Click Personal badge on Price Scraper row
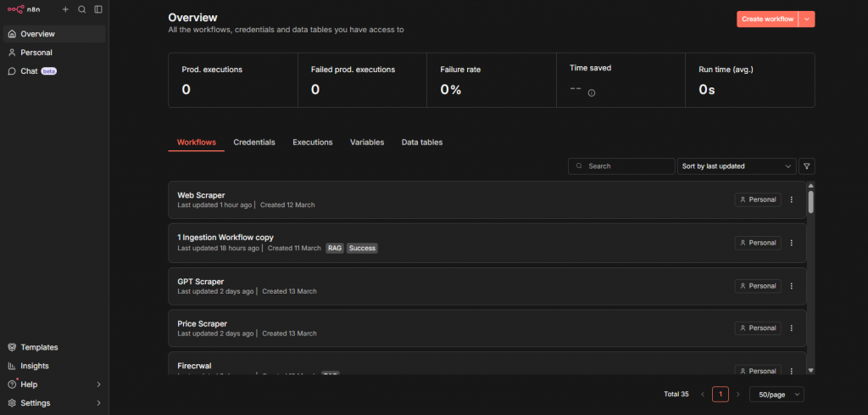Image resolution: width=868 pixels, height=415 pixels. click(x=758, y=328)
